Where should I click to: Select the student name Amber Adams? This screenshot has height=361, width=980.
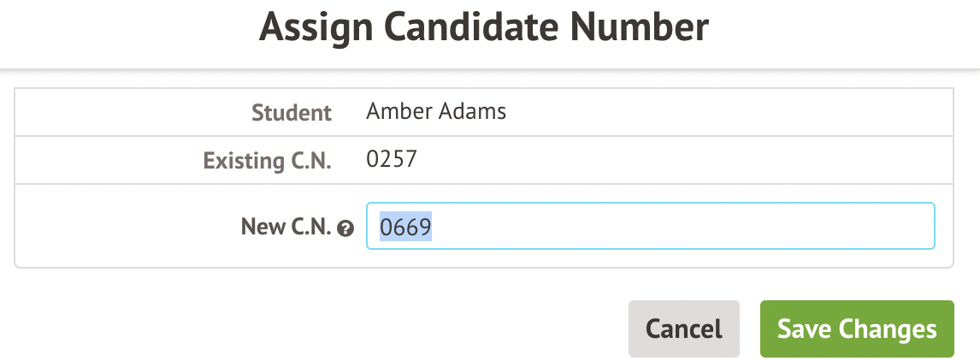click(x=435, y=111)
